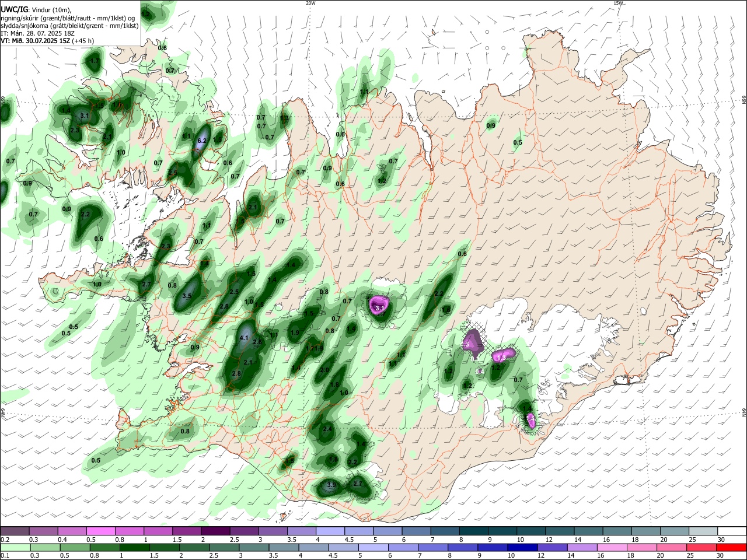Screen dimensions: 747x560
Task: Click the white swatch above snow label 30
Action: tap(732, 531)
